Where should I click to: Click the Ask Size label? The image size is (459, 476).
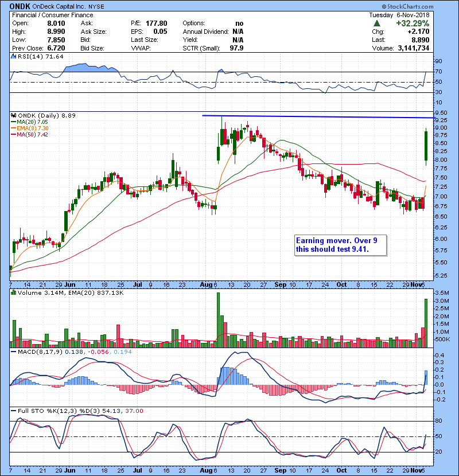(94, 32)
